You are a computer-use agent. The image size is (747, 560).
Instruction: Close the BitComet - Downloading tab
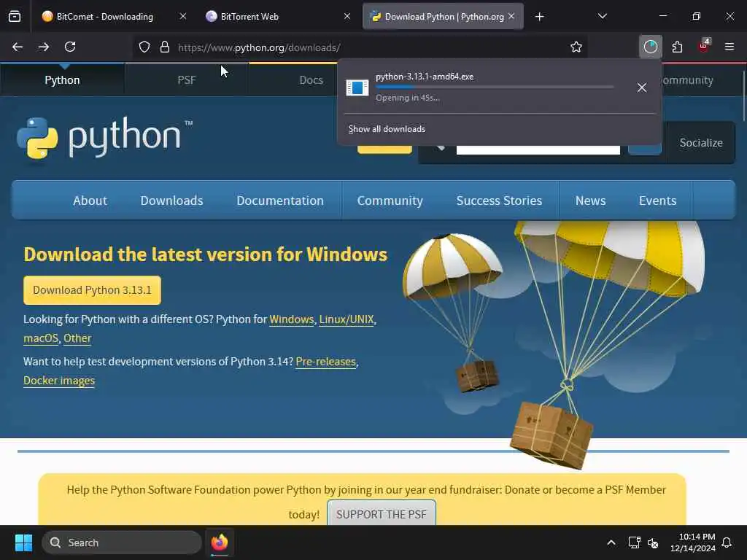click(x=183, y=17)
